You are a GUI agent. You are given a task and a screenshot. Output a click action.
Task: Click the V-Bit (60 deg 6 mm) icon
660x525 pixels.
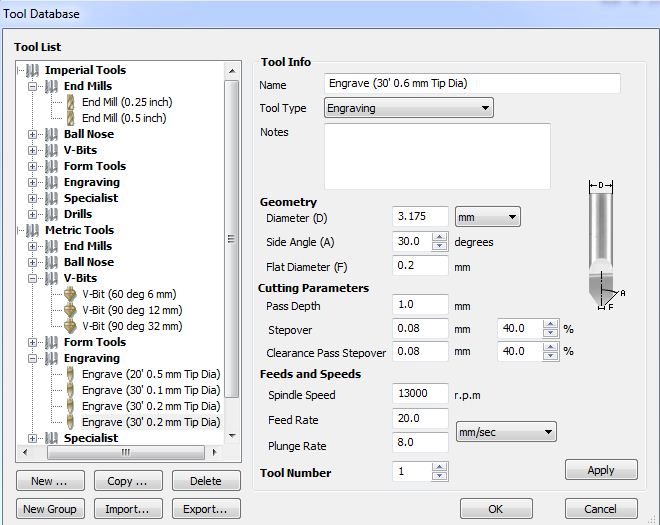[70, 294]
